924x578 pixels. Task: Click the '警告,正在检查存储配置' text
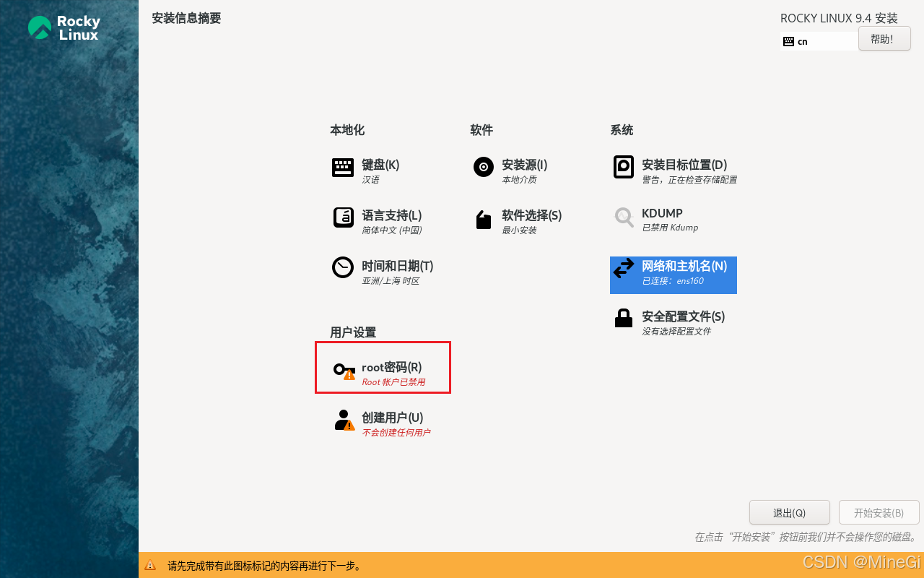(689, 180)
